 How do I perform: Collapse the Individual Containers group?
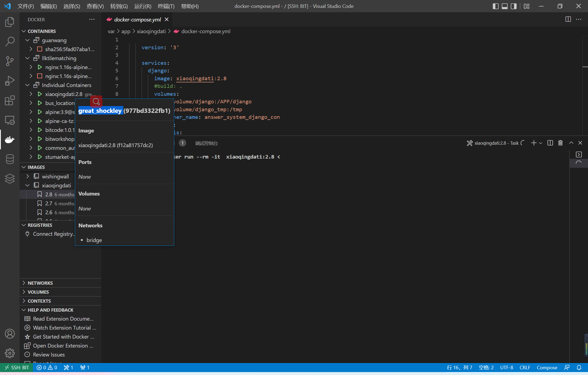point(27,85)
